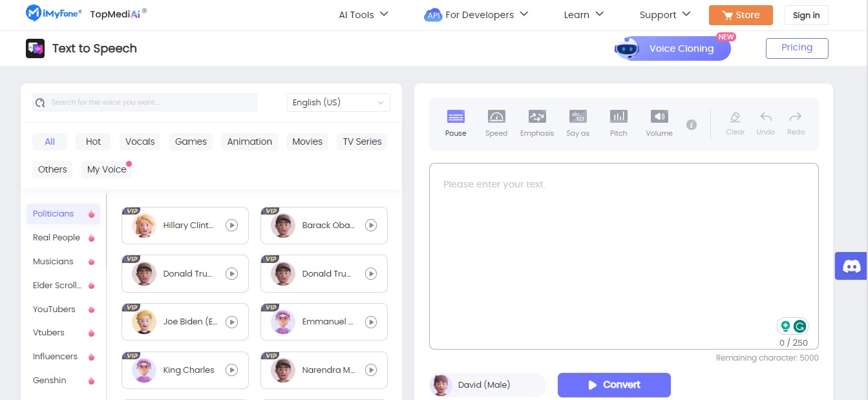Image resolution: width=868 pixels, height=400 pixels.
Task: Choose the Emphasis tool
Action: point(537,123)
